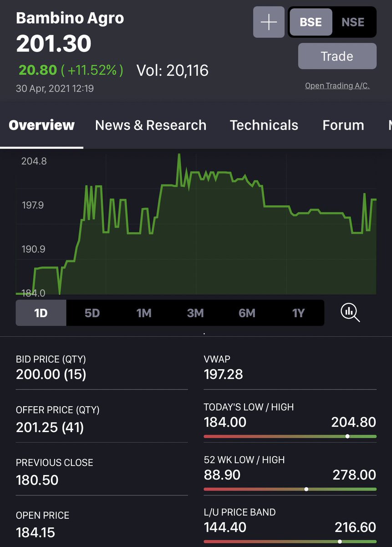The width and height of the screenshot is (392, 547).
Task: Tap the 52 WK LOW / HIGH label
Action: coord(244,460)
